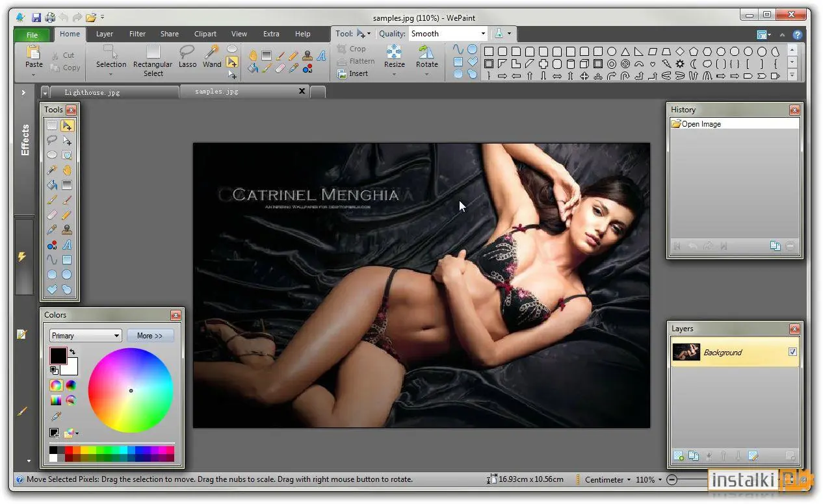Select the Lasso tool in ribbon
The width and height of the screenshot is (823, 504).
tap(187, 57)
